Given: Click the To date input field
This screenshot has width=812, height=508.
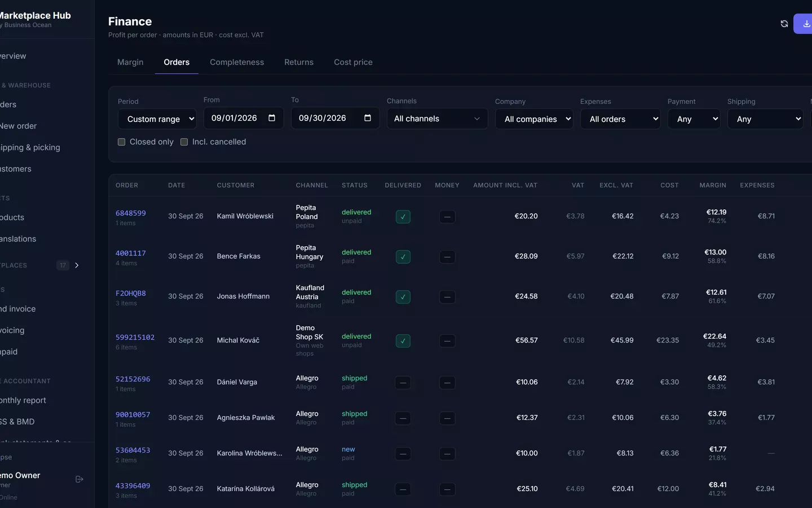Looking at the screenshot, I should [x=335, y=118].
